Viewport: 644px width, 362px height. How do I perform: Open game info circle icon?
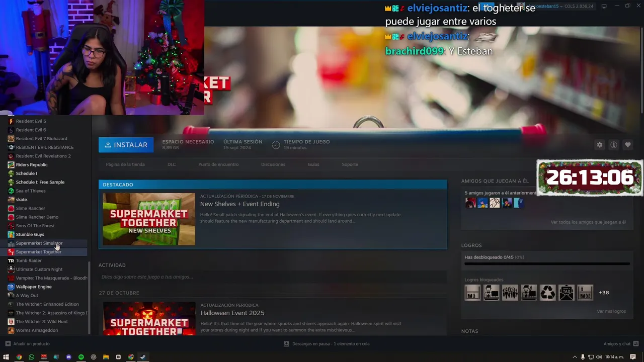tap(614, 145)
